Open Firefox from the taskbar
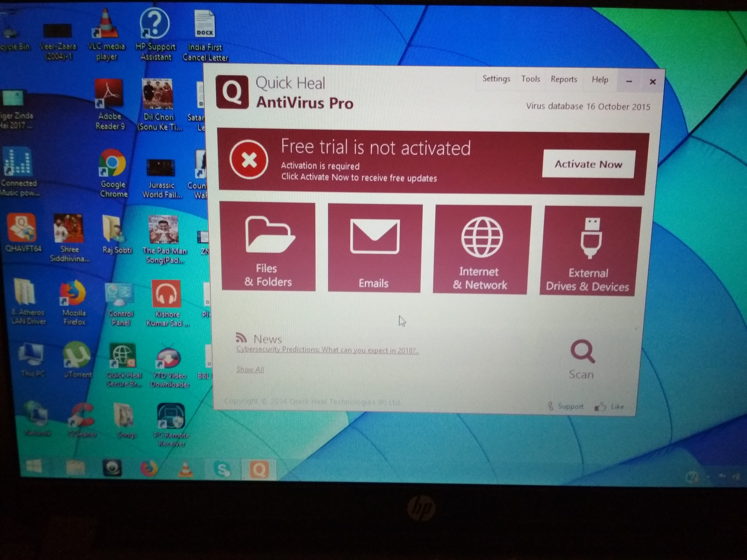 (149, 468)
